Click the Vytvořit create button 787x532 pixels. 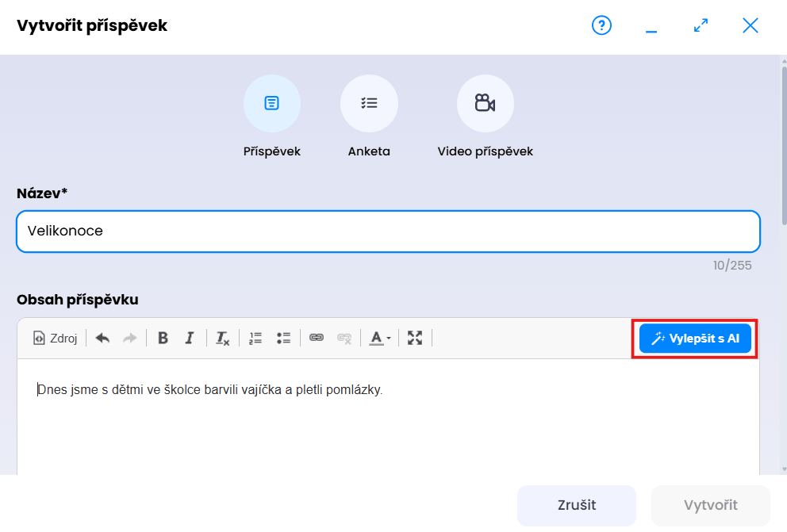click(710, 505)
